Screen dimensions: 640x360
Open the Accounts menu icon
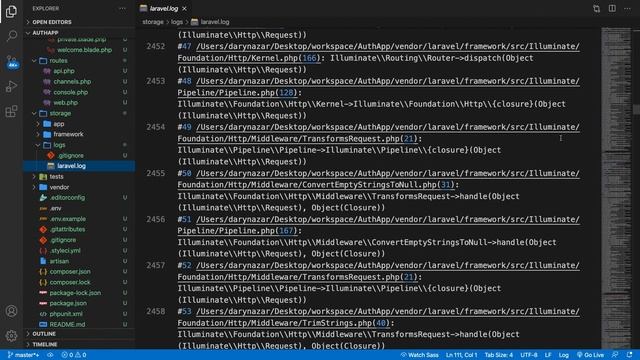tap(11, 311)
